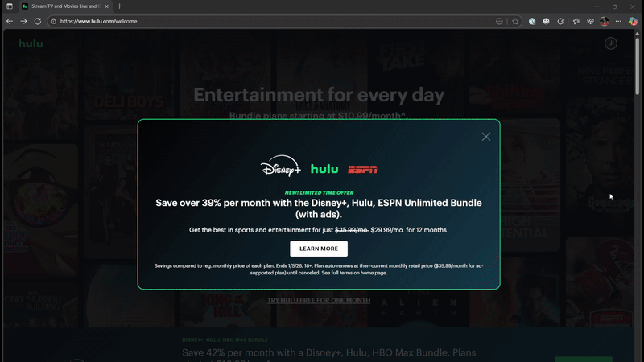The image size is (644, 362).
Task: Click scrollbar up arrow
Action: [x=638, y=33]
